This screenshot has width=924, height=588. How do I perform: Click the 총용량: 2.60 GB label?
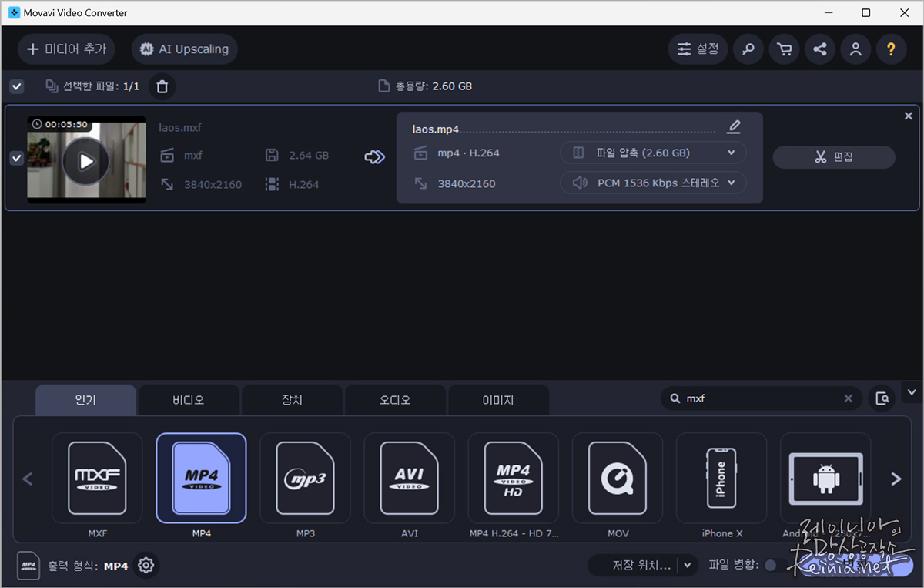(434, 86)
